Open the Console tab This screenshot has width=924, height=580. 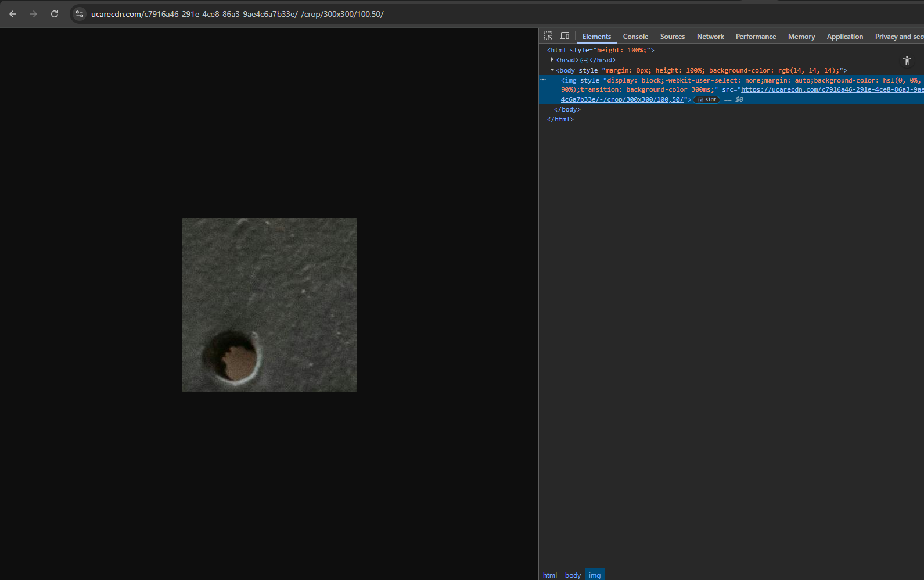click(x=635, y=37)
